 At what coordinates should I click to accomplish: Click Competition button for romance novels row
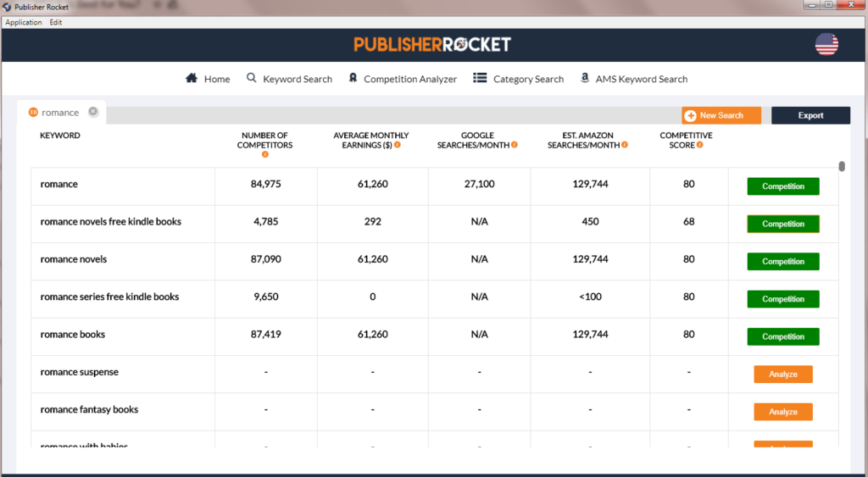[782, 261]
